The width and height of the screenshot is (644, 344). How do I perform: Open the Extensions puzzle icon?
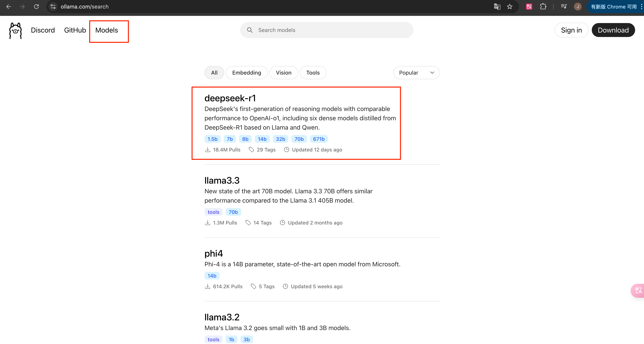click(x=543, y=7)
